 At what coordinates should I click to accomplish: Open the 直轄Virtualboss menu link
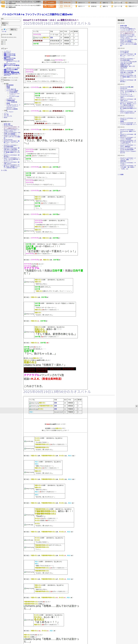(x=9, y=71)
